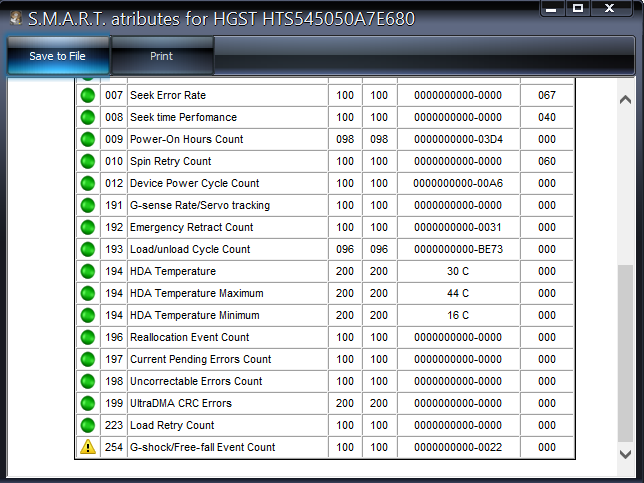Click raw value 0000000000-0031
The height and width of the screenshot is (483, 644).
click(458, 227)
